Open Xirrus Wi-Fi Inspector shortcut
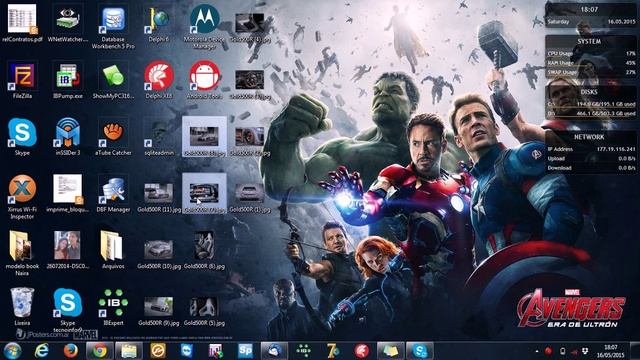Viewport: 640px width, 360px height. [22, 197]
